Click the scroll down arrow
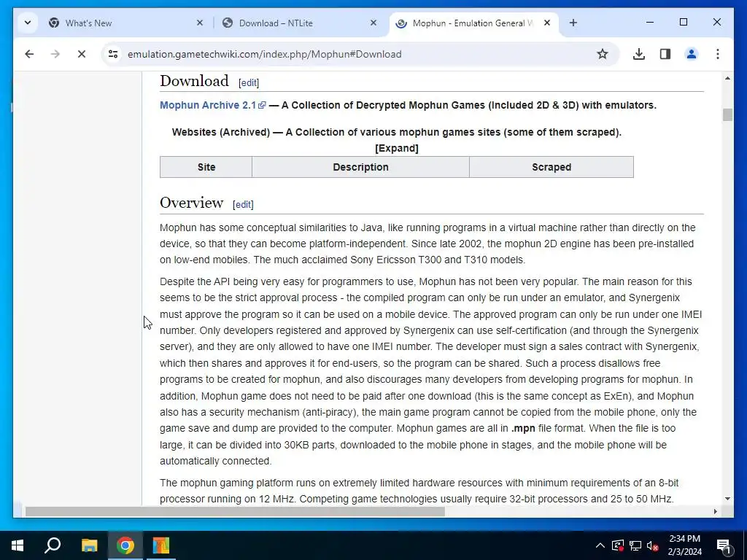Image resolution: width=747 pixels, height=560 pixels. click(x=727, y=499)
